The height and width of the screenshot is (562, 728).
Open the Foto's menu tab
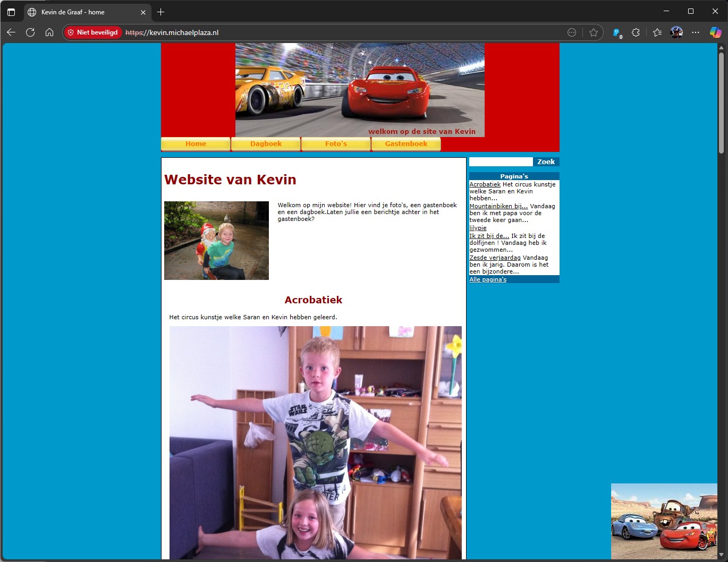point(336,144)
